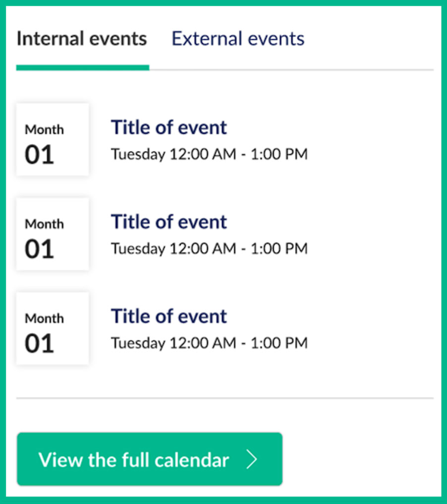Click the "01" day number on the third date card
This screenshot has width=447, height=504.
point(39,344)
